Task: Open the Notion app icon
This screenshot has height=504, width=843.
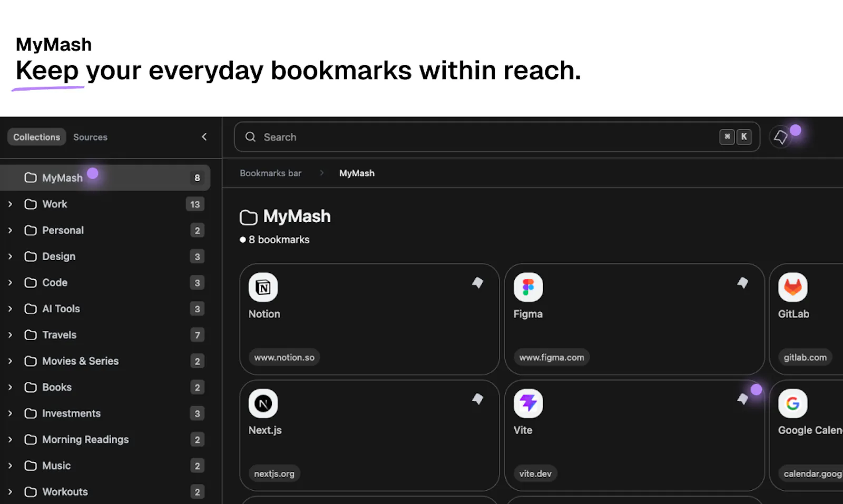Action: click(x=263, y=287)
